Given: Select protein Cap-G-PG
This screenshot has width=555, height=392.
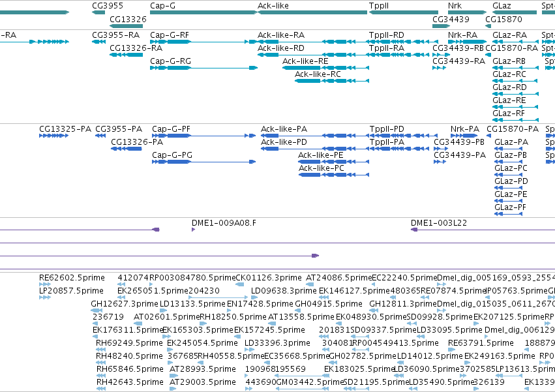Looking at the screenshot, I should pos(204,162).
